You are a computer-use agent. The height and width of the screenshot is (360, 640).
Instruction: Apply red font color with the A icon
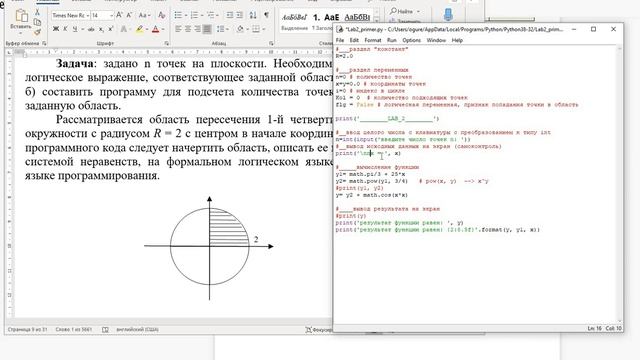155,29
